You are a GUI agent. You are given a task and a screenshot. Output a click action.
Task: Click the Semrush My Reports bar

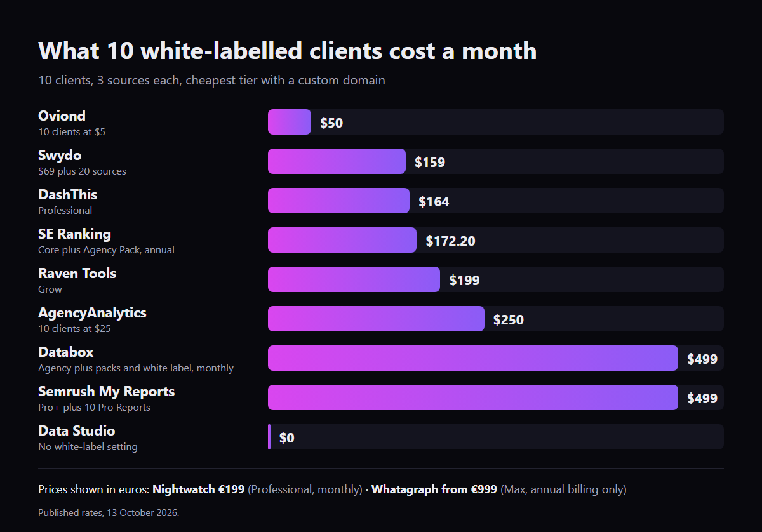473,397
